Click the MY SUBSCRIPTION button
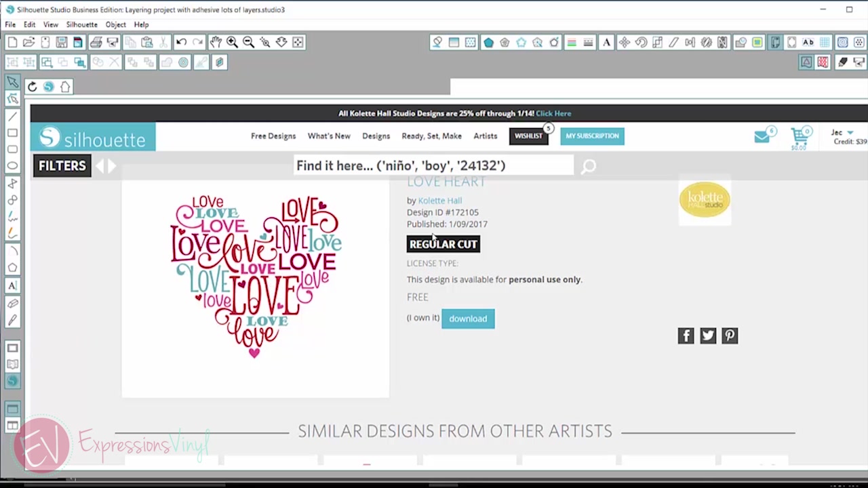 tap(592, 136)
